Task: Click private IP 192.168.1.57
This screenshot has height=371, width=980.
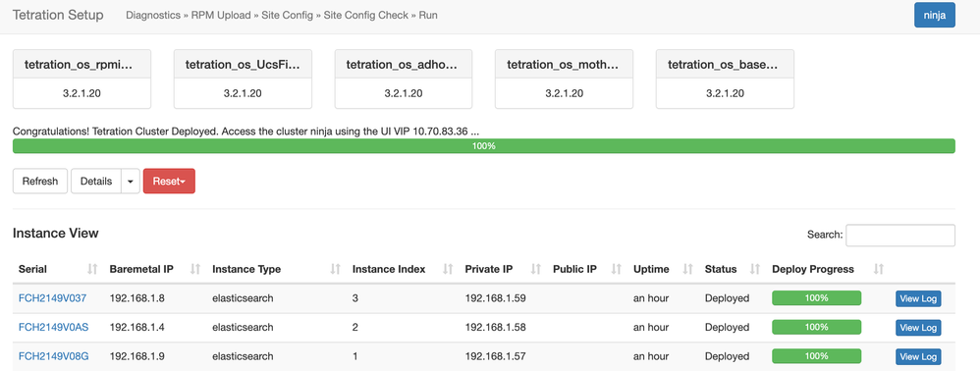Action: coord(496,356)
